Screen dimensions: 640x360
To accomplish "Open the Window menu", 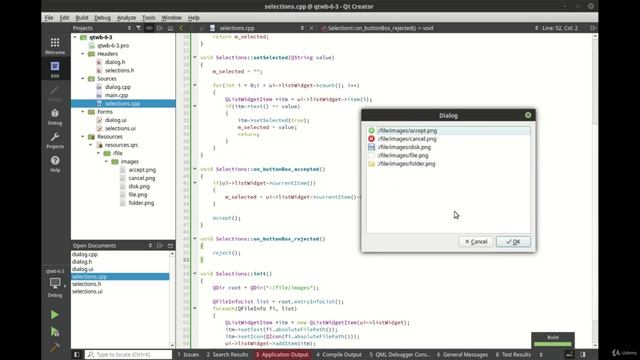I will coord(171,18).
